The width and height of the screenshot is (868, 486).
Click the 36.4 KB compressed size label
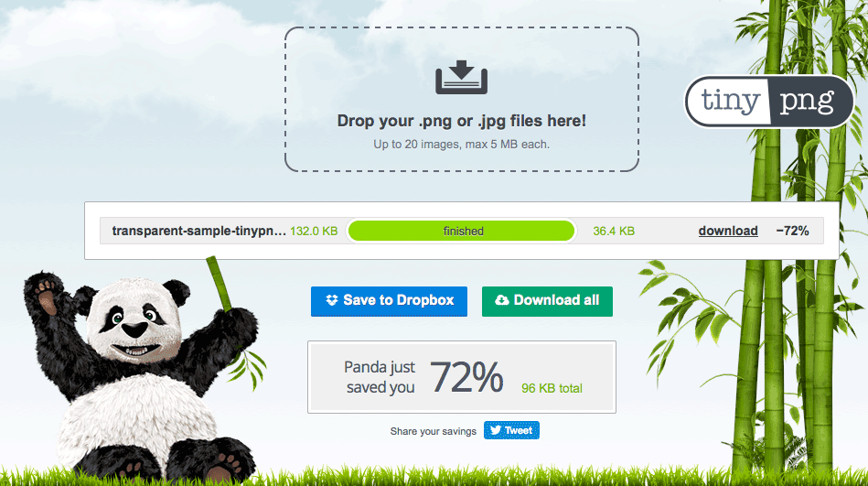point(614,231)
